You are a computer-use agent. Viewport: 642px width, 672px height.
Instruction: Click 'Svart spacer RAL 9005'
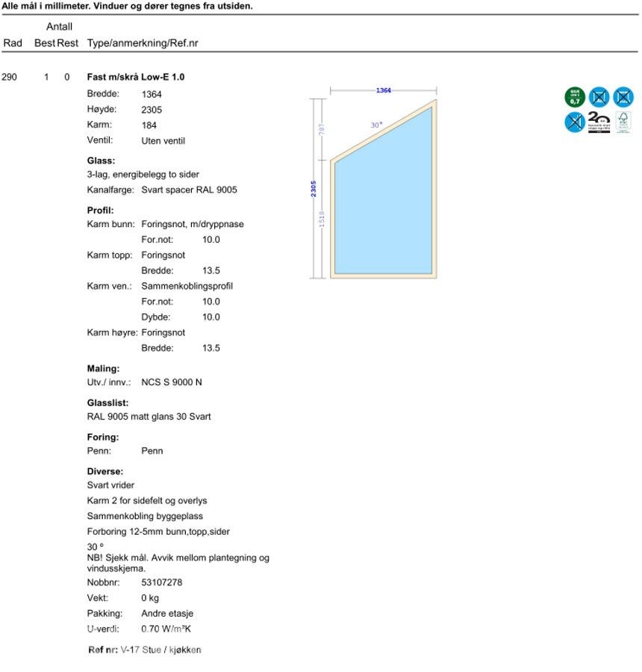tap(189, 190)
